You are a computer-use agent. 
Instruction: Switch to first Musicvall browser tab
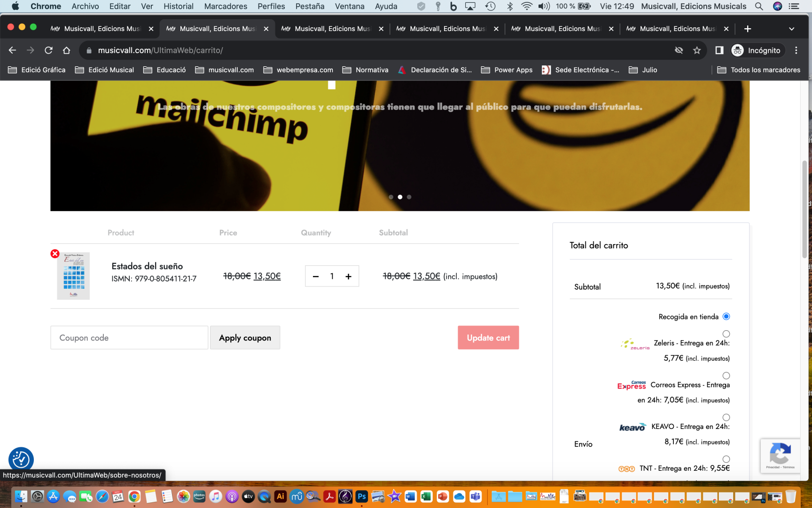point(101,29)
